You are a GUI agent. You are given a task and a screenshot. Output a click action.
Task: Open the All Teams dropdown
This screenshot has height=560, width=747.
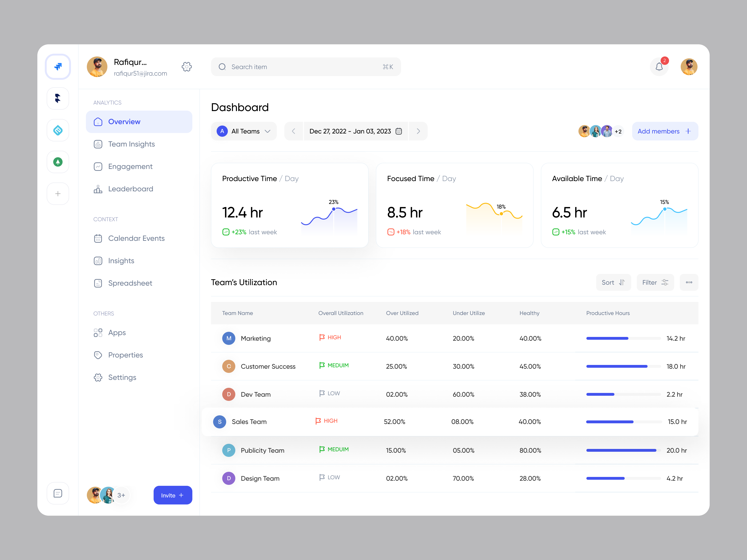244,131
